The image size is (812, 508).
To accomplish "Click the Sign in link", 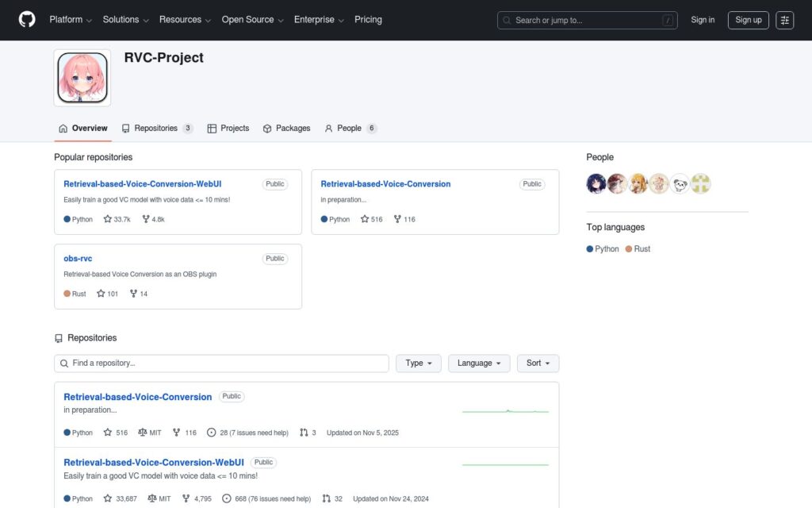I will coord(703,20).
